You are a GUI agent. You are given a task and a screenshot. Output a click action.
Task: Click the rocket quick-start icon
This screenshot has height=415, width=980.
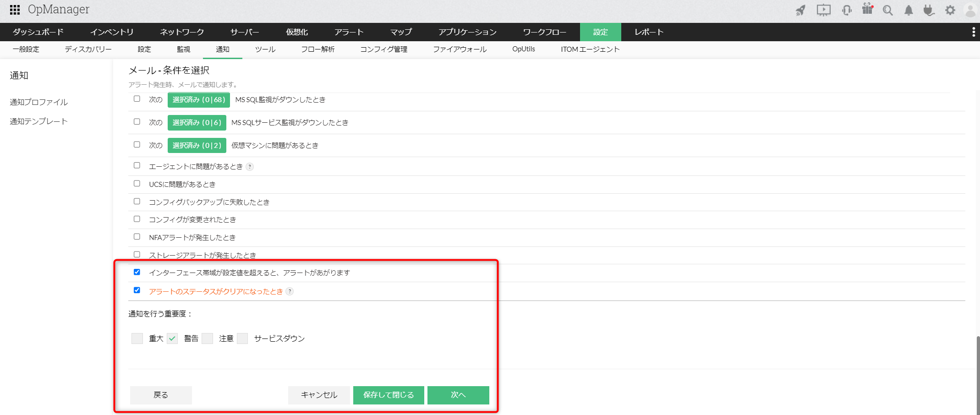click(x=800, y=10)
